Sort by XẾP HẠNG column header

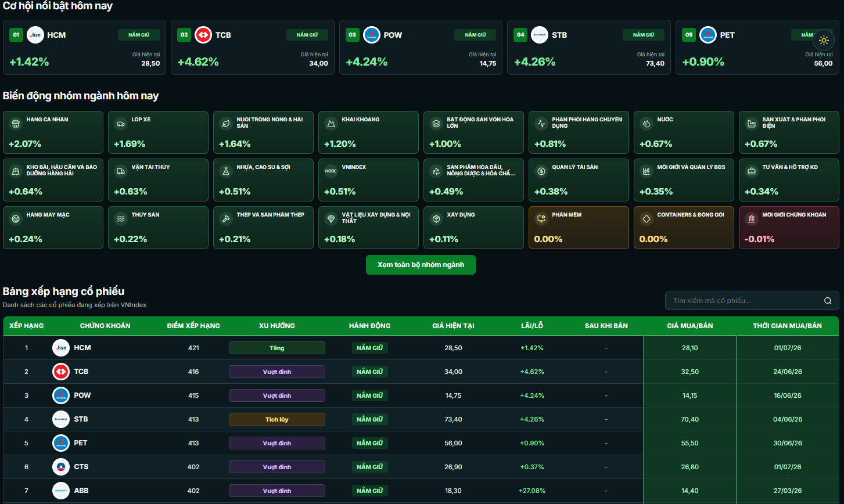(26, 326)
